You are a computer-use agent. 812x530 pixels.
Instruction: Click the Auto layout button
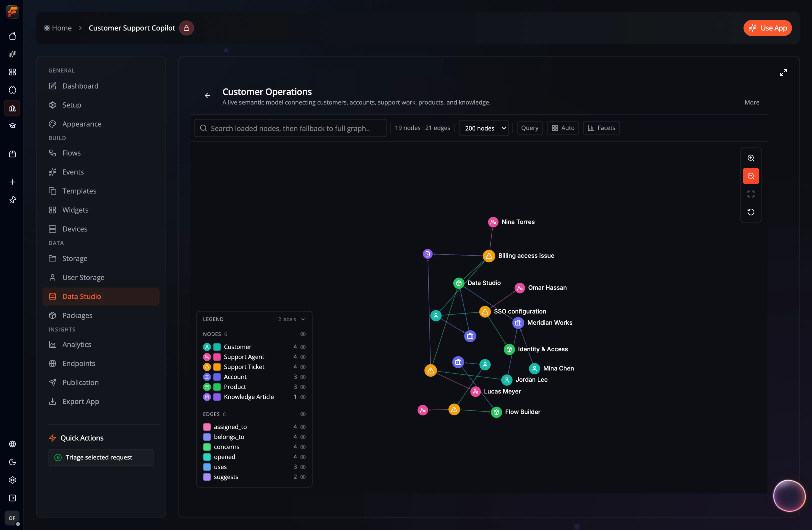[562, 128]
